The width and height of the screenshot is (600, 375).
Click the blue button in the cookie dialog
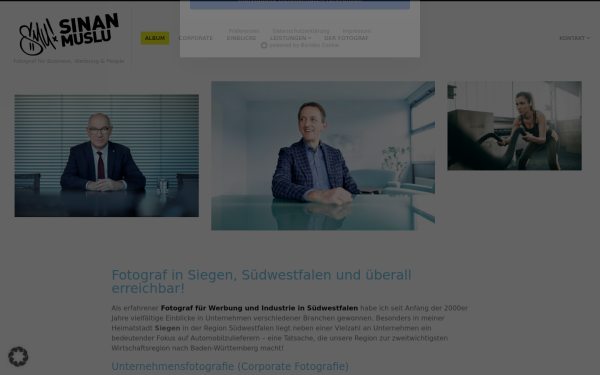(300, 4)
